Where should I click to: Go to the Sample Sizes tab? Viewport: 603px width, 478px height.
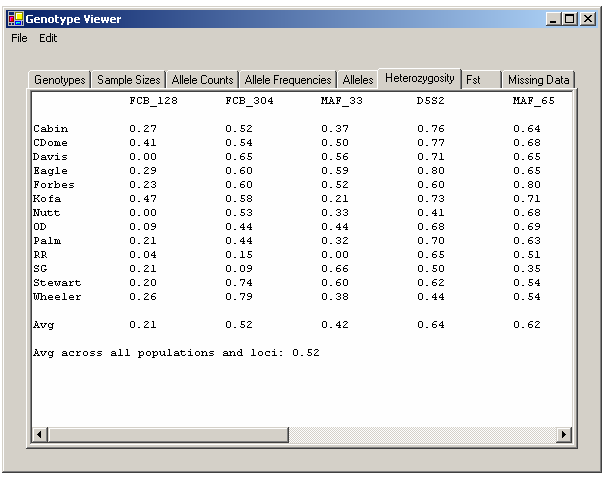(128, 80)
